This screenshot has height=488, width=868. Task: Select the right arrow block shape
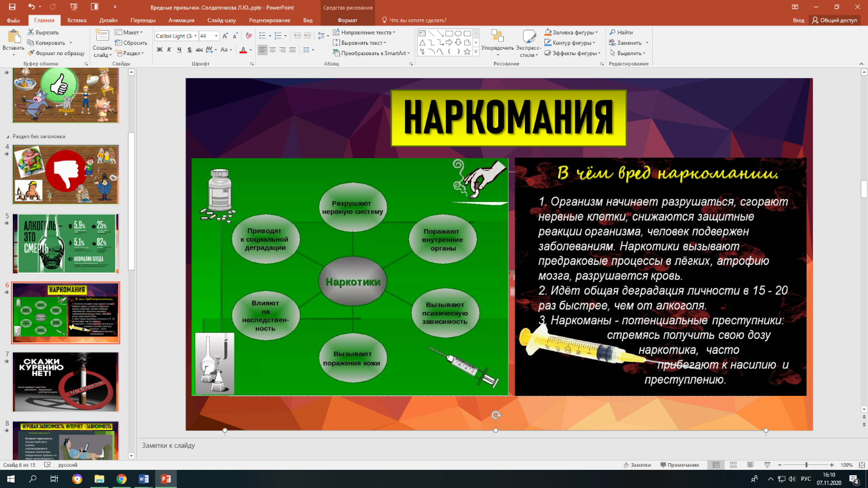[449, 42]
